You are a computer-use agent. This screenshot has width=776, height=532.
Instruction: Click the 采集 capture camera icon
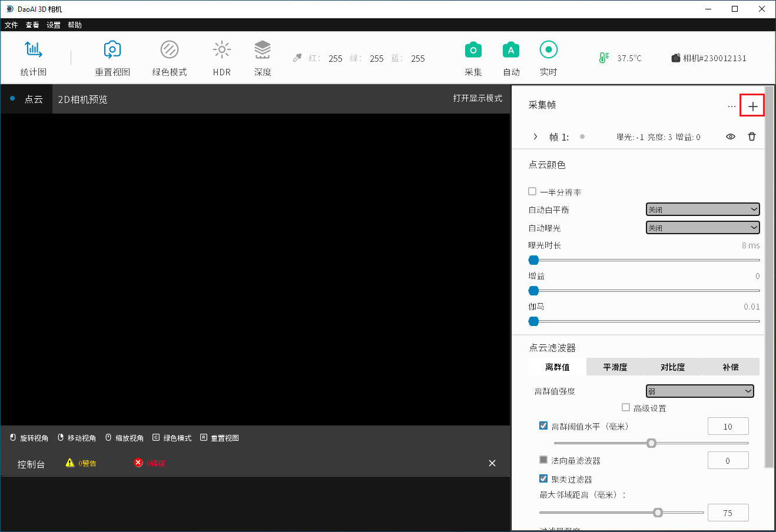[x=473, y=50]
